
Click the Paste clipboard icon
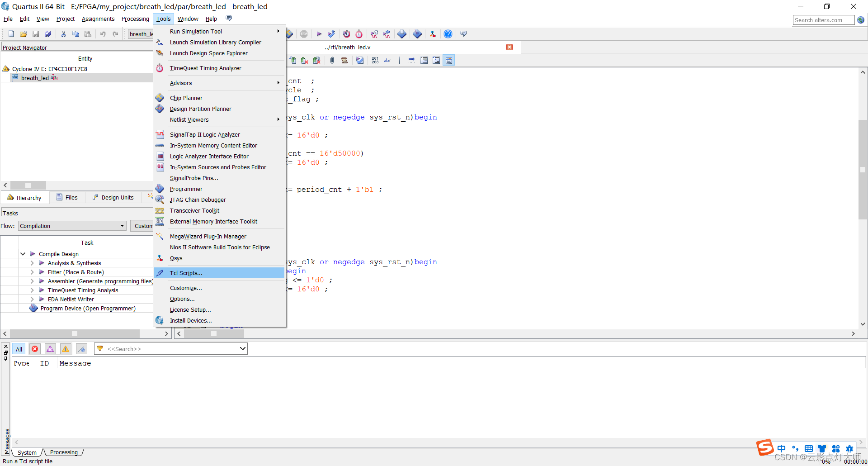pyautogui.click(x=88, y=34)
